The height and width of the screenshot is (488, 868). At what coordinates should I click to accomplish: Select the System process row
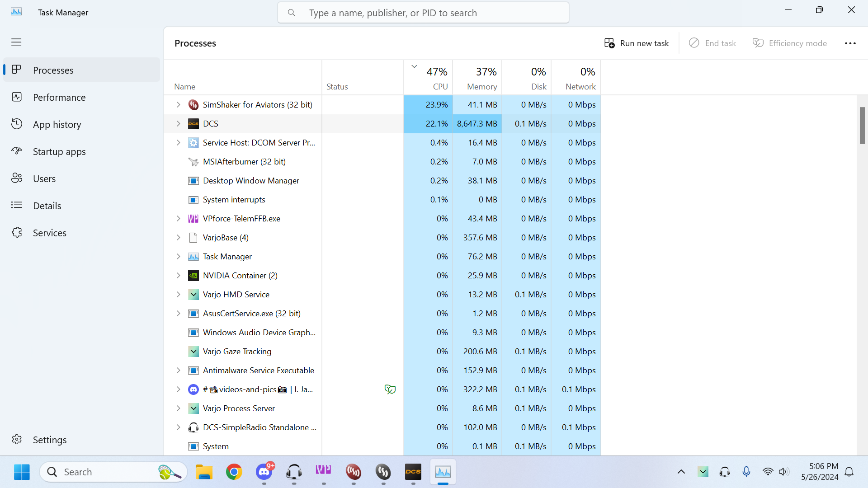[x=382, y=446]
